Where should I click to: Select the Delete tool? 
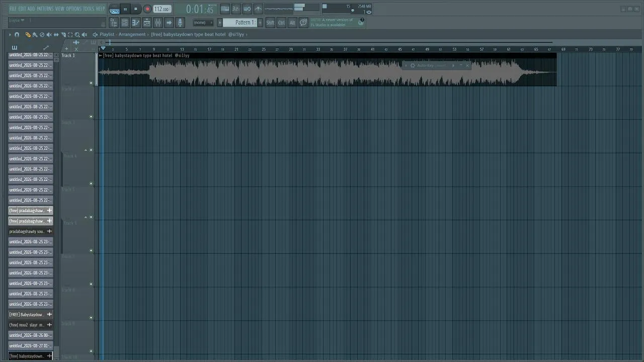pyautogui.click(x=42, y=35)
